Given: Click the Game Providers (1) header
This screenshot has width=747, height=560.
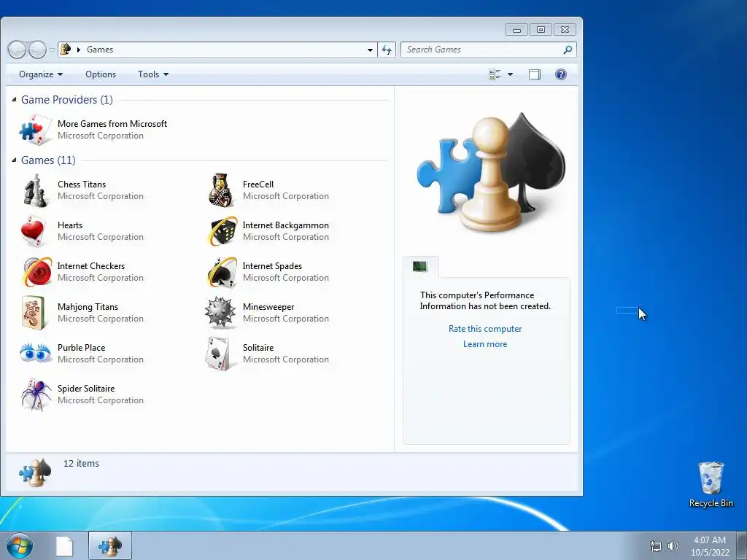Looking at the screenshot, I should (x=66, y=99).
